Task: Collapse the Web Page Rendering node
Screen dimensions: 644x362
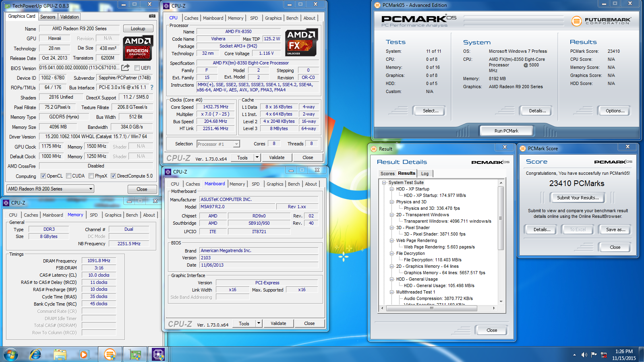Action: [x=391, y=240]
